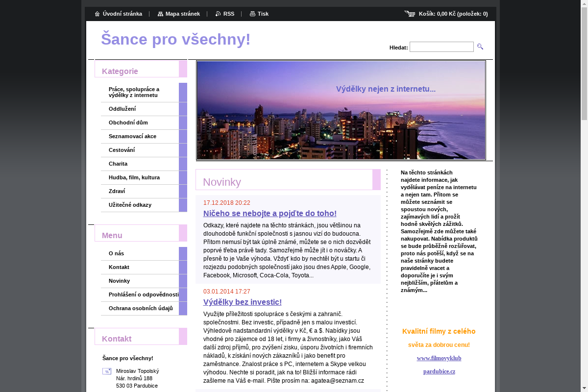Open Ochrana osobních údajů menu item

pos(141,308)
